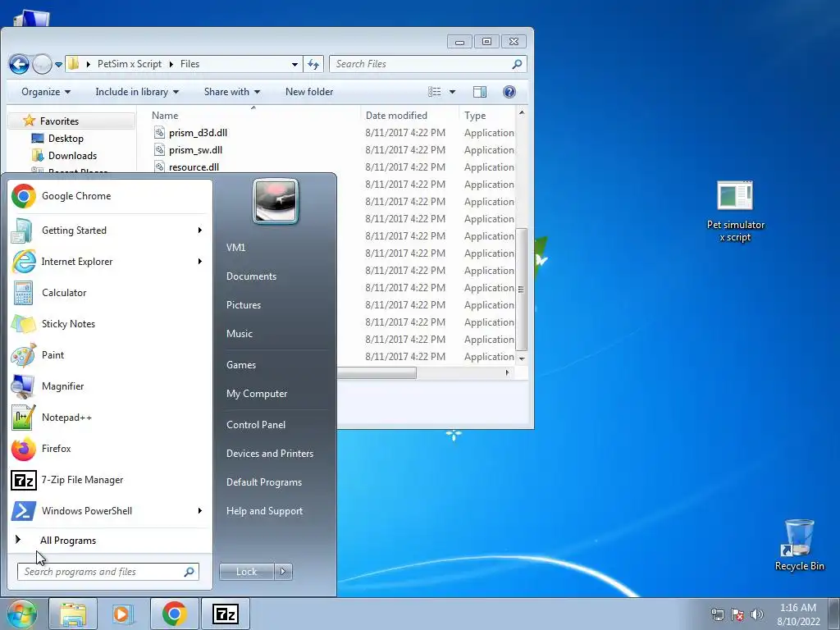
Task: Open Games from Start menu
Action: [241, 365]
